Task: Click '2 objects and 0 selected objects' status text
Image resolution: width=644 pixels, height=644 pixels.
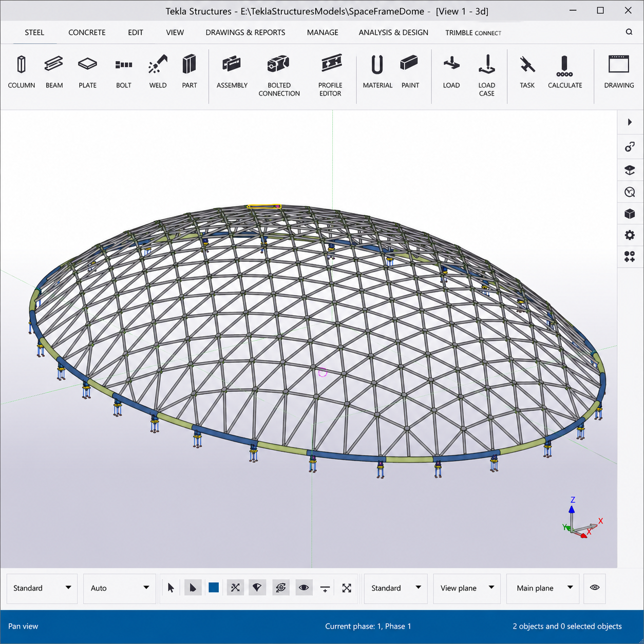Action: 567,626
